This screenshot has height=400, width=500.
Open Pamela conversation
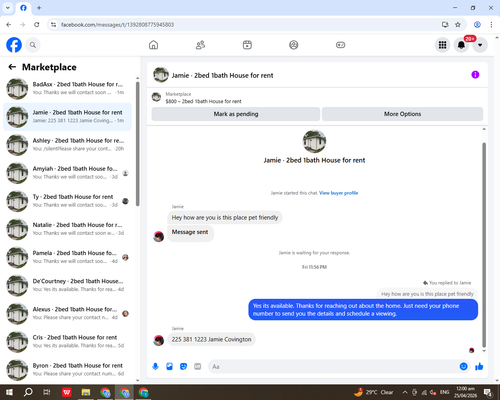pos(68,257)
